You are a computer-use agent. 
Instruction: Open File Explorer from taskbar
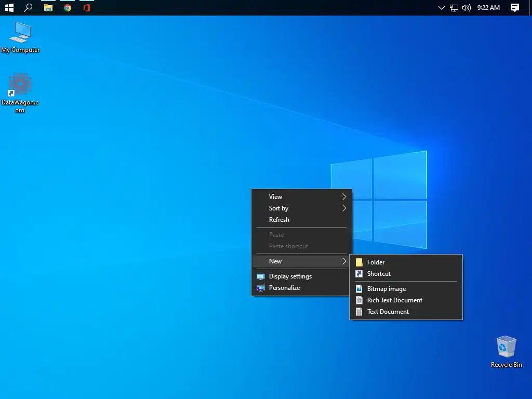pos(48,7)
